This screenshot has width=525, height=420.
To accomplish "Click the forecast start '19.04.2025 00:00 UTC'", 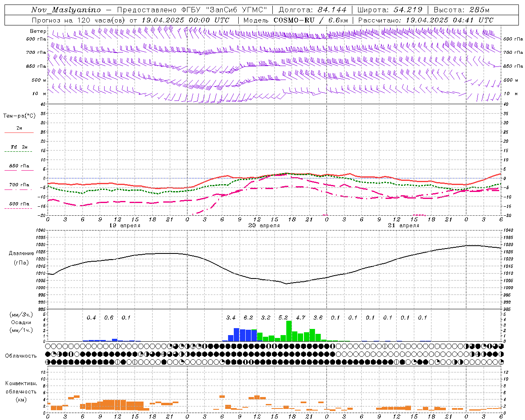I will tap(185, 20).
